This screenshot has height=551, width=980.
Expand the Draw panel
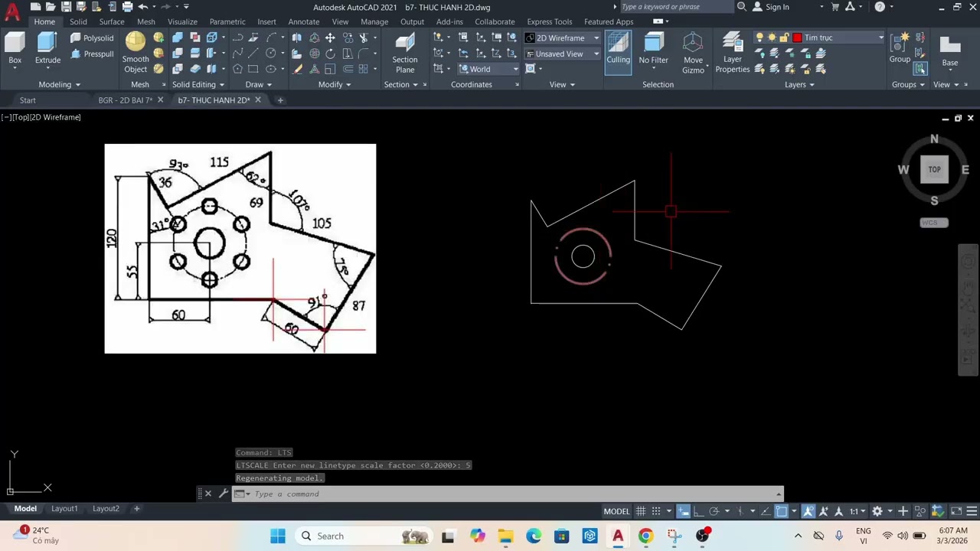pyautogui.click(x=258, y=84)
